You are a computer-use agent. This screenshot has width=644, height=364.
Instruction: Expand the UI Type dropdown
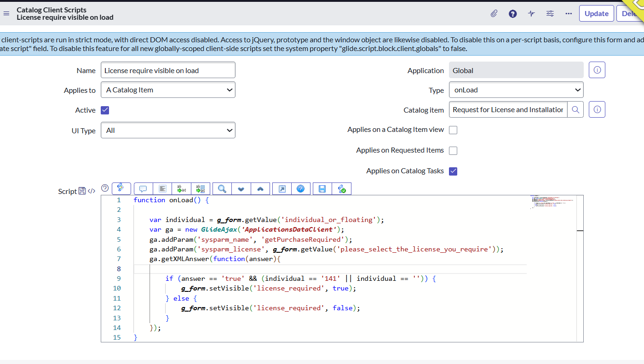168,131
